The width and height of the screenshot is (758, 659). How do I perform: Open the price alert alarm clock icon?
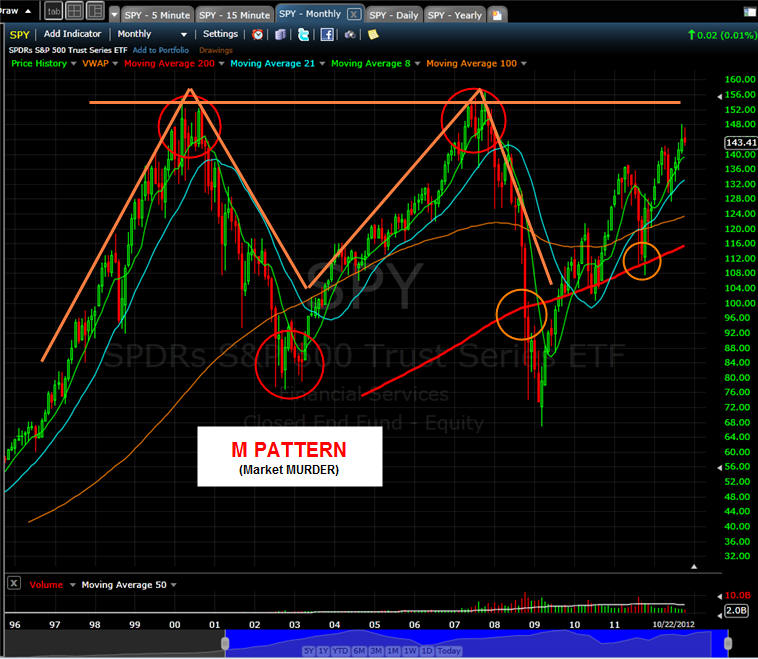[258, 34]
